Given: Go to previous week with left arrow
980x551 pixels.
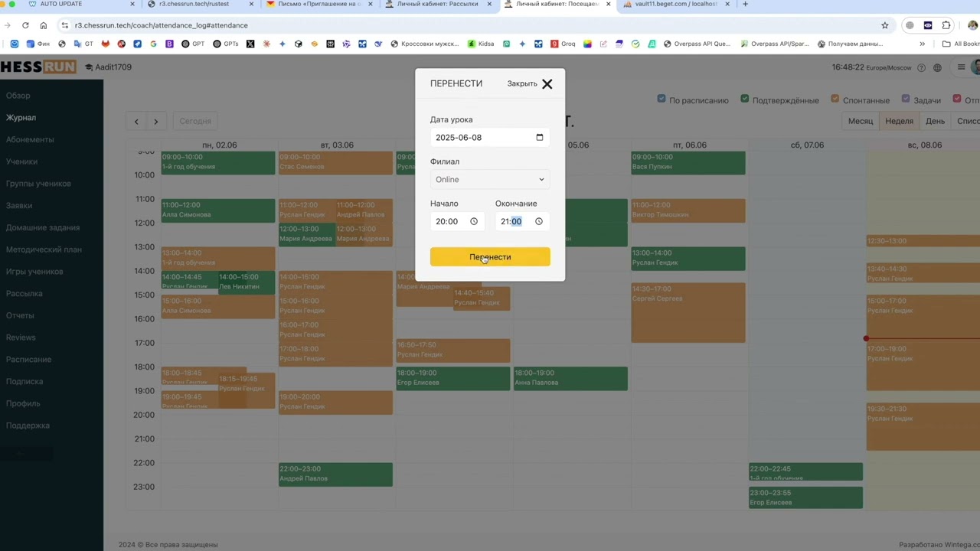Looking at the screenshot, I should (x=136, y=122).
